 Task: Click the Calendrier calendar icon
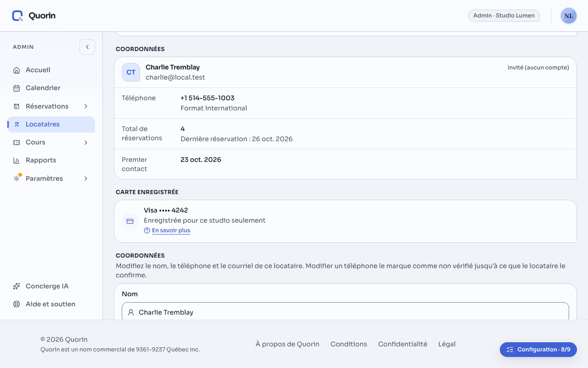(x=17, y=88)
